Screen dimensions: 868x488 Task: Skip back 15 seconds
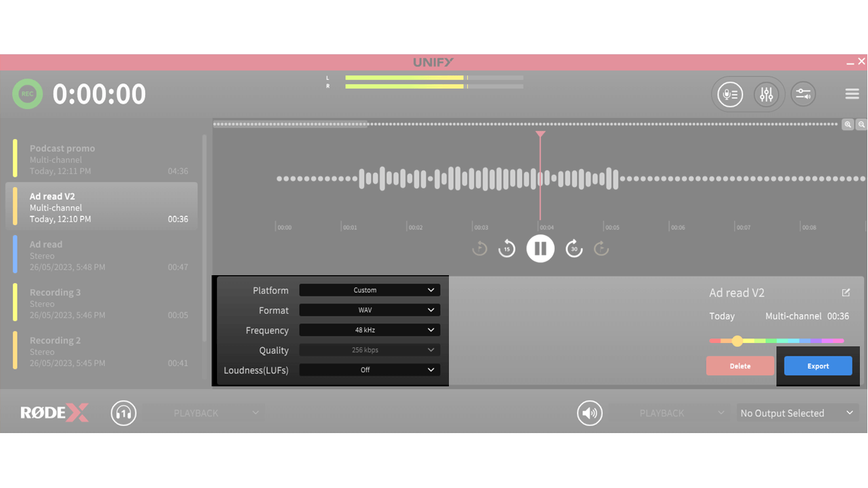pyautogui.click(x=507, y=248)
